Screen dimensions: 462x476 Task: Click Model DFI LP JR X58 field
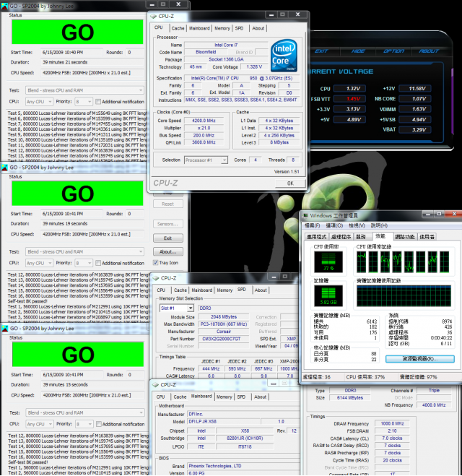pyautogui.click(x=224, y=421)
